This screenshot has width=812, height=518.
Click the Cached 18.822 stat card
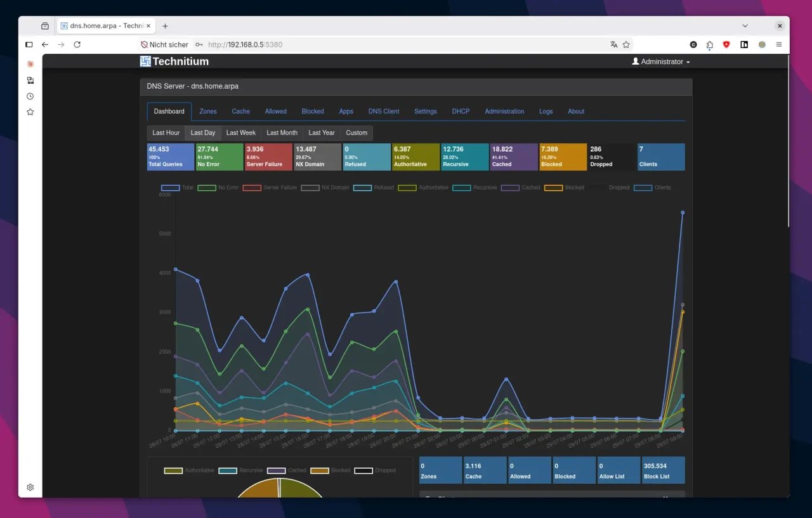coord(514,157)
